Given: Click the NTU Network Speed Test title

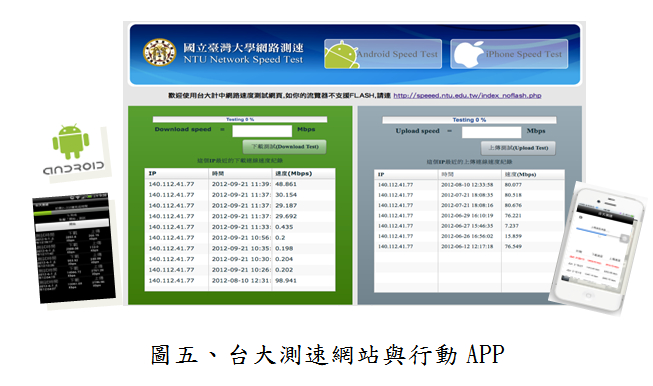Looking at the screenshot, I should (243, 60).
